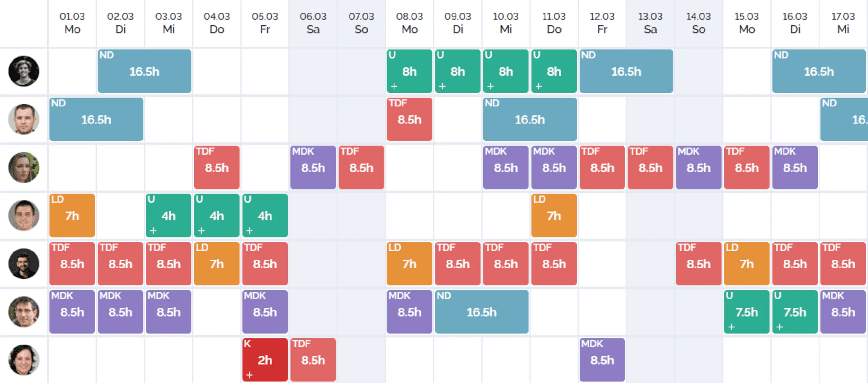Open employee avatar in the third row
Viewport: 868px width, 383px height.
23,167
